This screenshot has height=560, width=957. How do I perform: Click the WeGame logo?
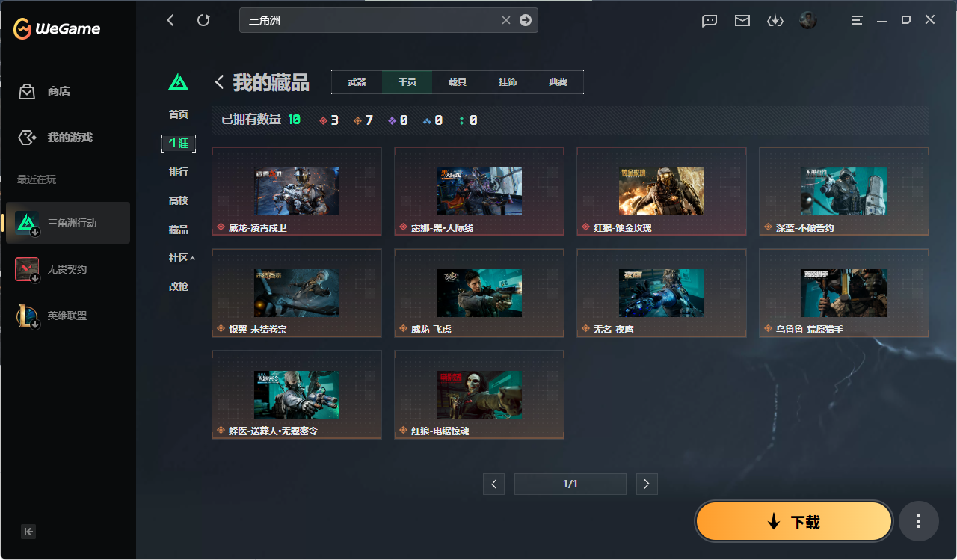pyautogui.click(x=57, y=28)
